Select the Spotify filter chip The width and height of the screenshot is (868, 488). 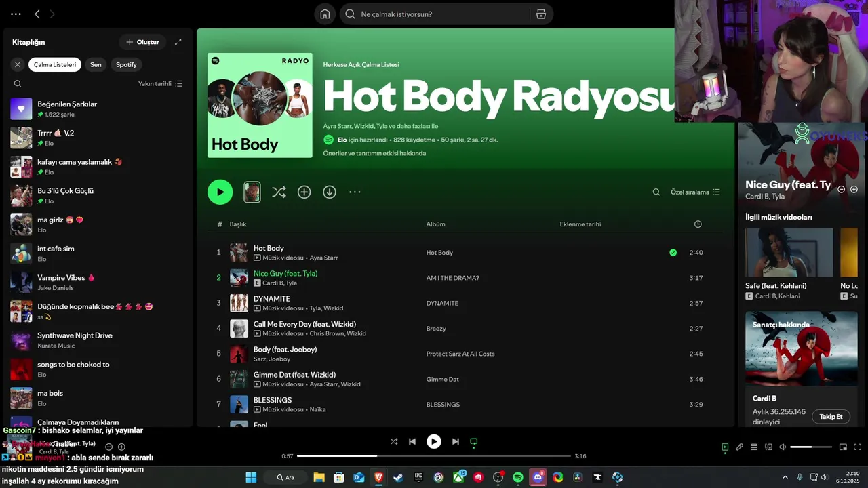(126, 65)
